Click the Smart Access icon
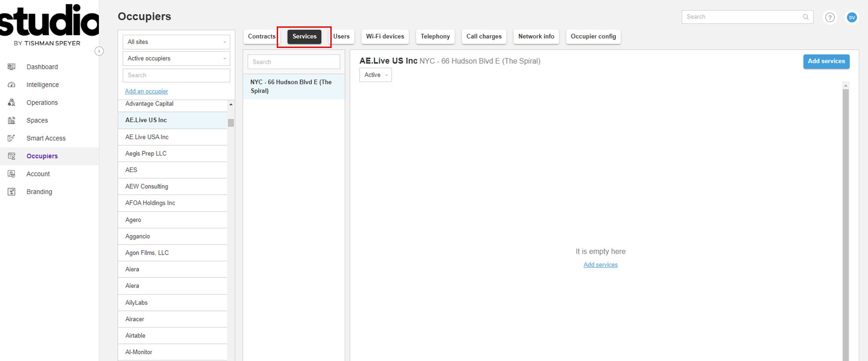The width and height of the screenshot is (868, 361). click(12, 138)
